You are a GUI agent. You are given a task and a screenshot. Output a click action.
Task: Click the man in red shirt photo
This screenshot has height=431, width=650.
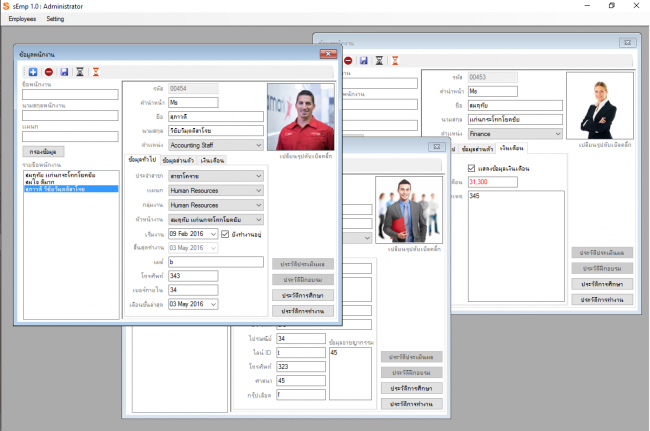(300, 115)
